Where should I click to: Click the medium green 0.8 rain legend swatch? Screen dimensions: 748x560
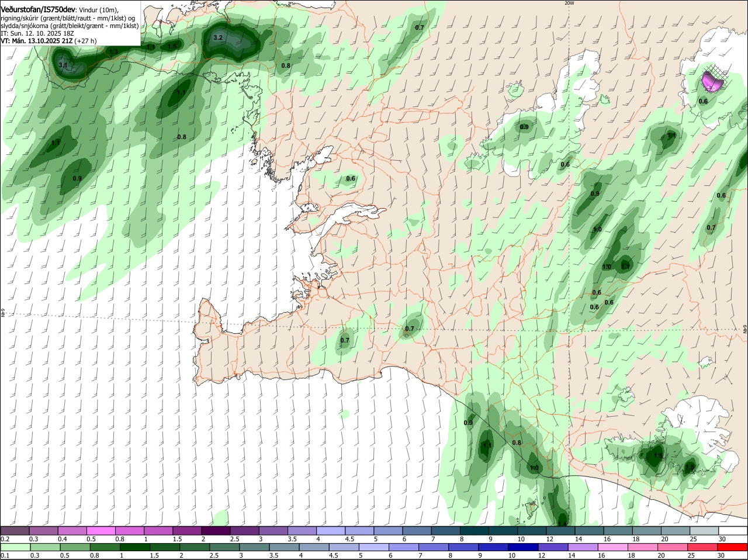pos(105,547)
